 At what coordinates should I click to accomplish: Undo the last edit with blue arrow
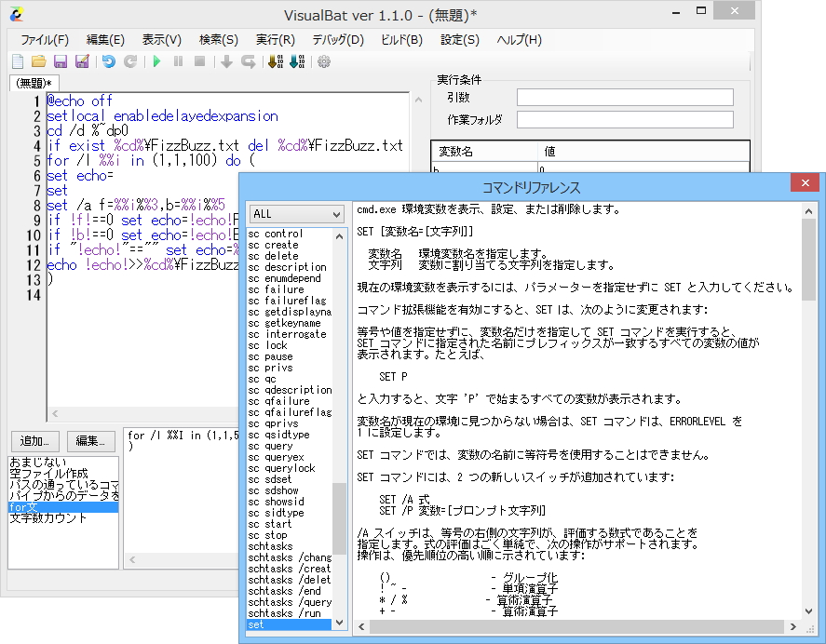tap(109, 61)
